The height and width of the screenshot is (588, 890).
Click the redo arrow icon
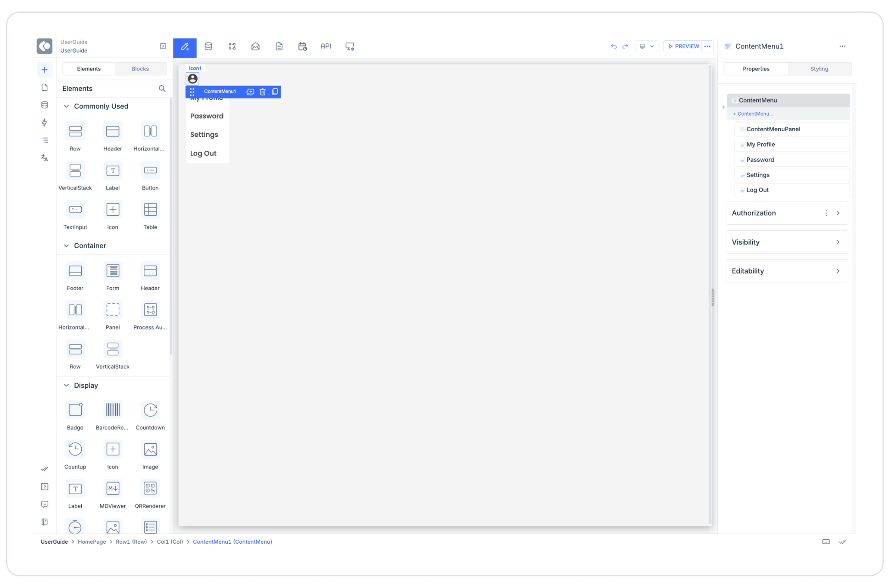point(625,46)
